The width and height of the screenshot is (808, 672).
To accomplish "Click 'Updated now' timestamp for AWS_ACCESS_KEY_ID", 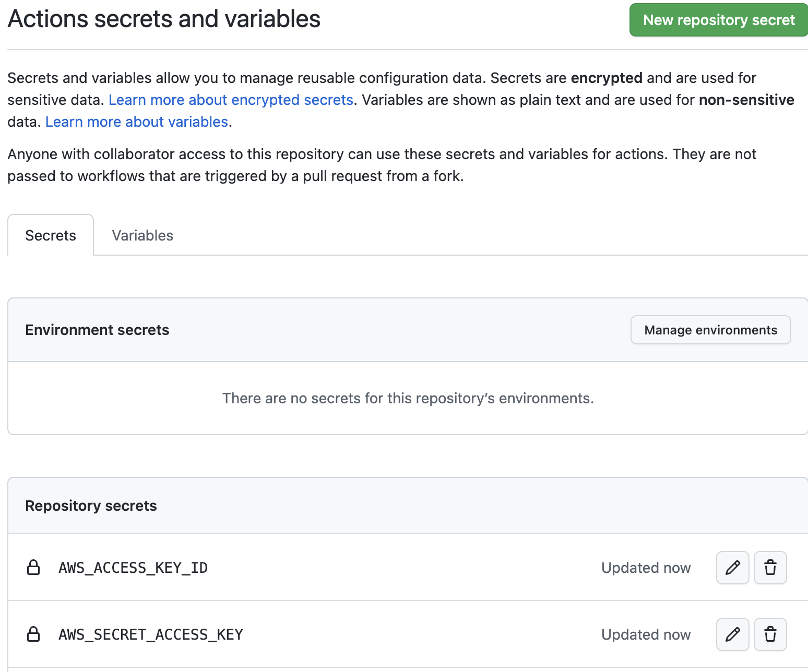I will (x=646, y=568).
